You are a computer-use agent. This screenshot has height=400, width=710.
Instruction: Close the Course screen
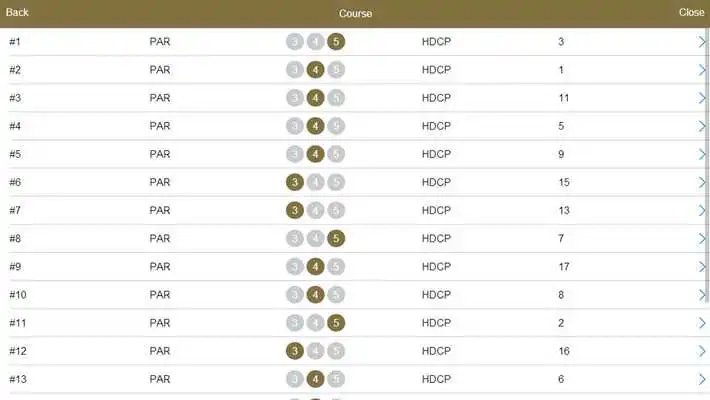(x=691, y=12)
